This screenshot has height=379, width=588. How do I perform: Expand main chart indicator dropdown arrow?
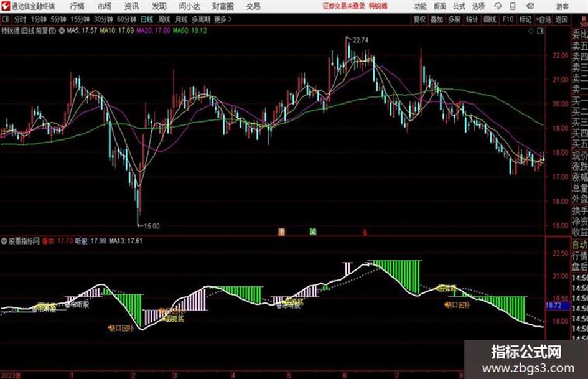click(62, 30)
